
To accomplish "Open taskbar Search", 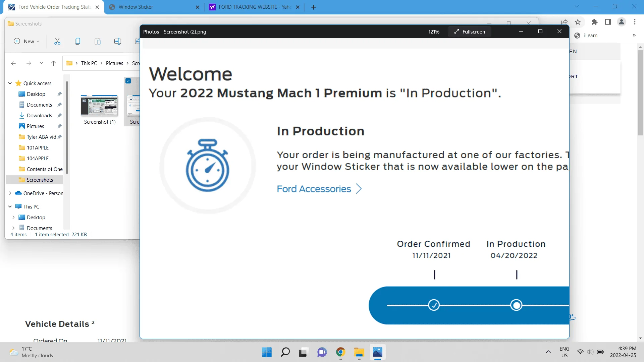I will pos(285,352).
